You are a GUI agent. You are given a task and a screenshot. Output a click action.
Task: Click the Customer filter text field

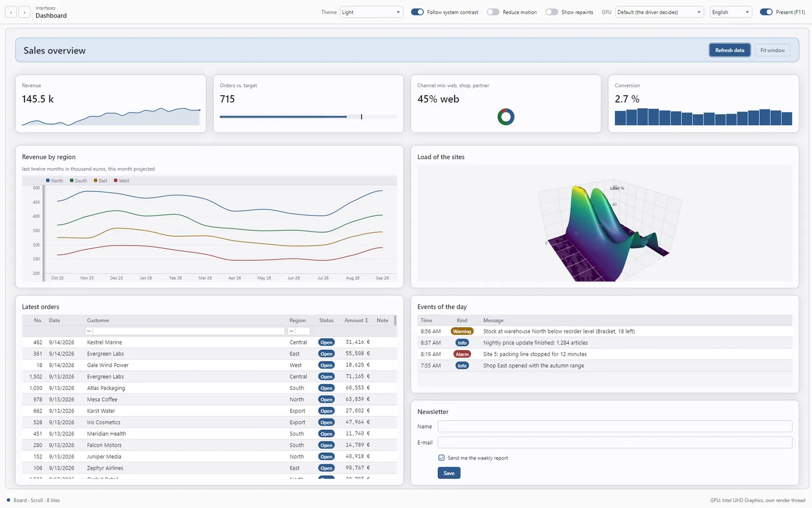[x=189, y=331]
